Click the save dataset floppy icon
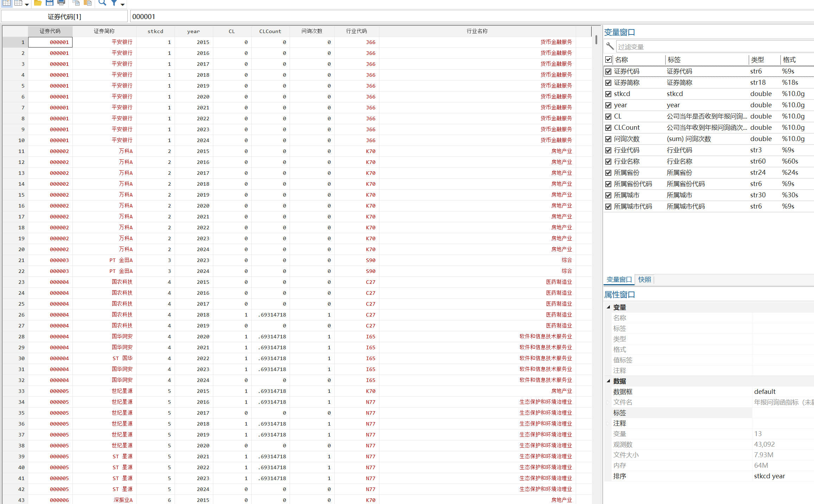 pos(50,3)
